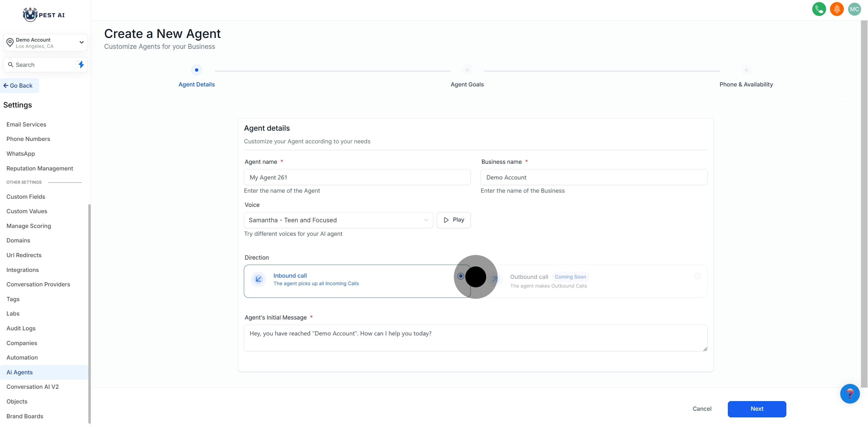868x427 pixels.
Task: Click the Go Back link
Action: (18, 86)
